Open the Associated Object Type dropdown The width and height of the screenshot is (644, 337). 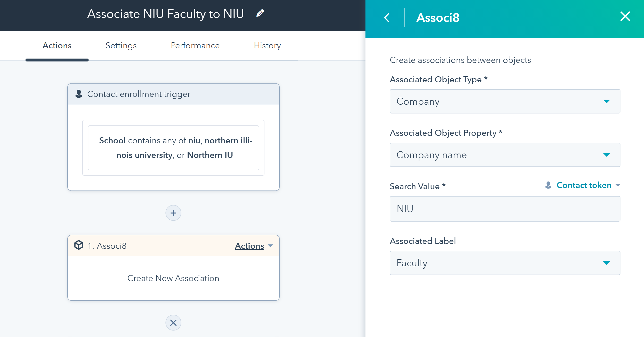[x=505, y=101]
